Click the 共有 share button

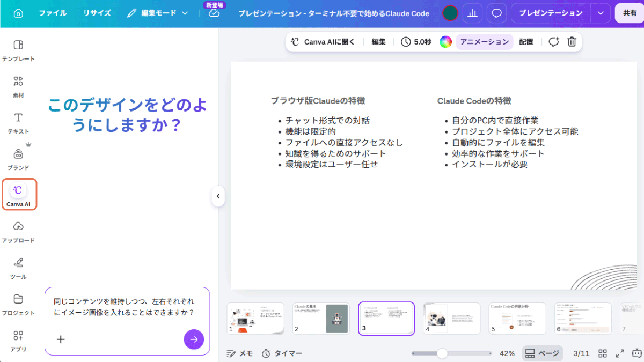click(x=630, y=13)
